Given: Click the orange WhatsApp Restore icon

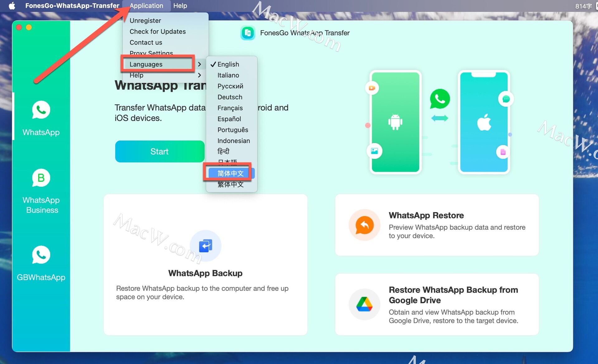Looking at the screenshot, I should tap(364, 225).
